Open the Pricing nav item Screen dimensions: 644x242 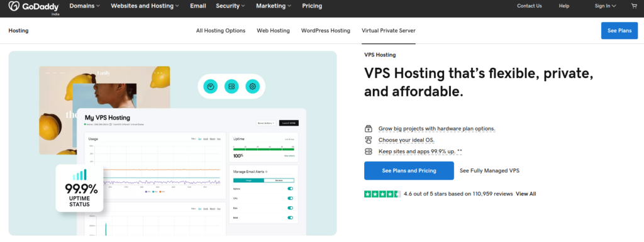pyautogui.click(x=312, y=6)
